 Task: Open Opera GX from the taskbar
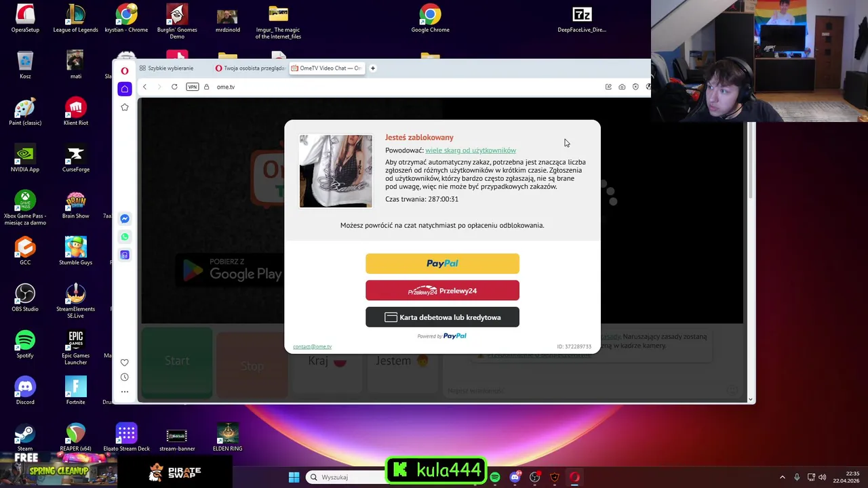pyautogui.click(x=574, y=477)
